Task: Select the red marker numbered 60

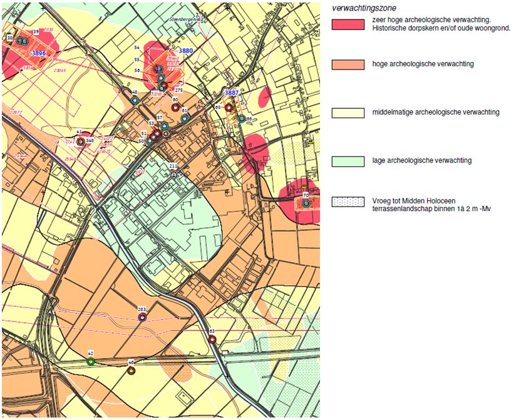Action: pos(175,108)
